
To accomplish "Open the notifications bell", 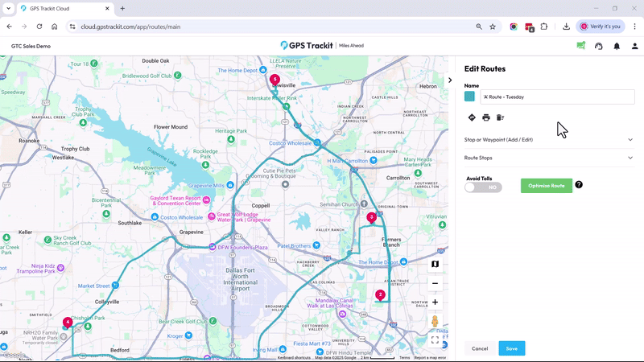I will click(x=617, y=46).
